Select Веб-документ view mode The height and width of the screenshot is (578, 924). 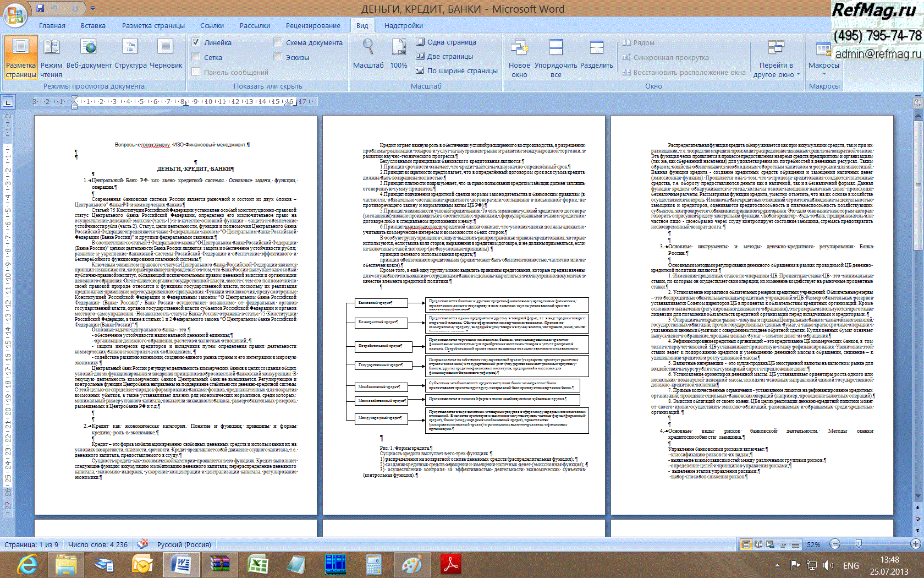[89, 58]
